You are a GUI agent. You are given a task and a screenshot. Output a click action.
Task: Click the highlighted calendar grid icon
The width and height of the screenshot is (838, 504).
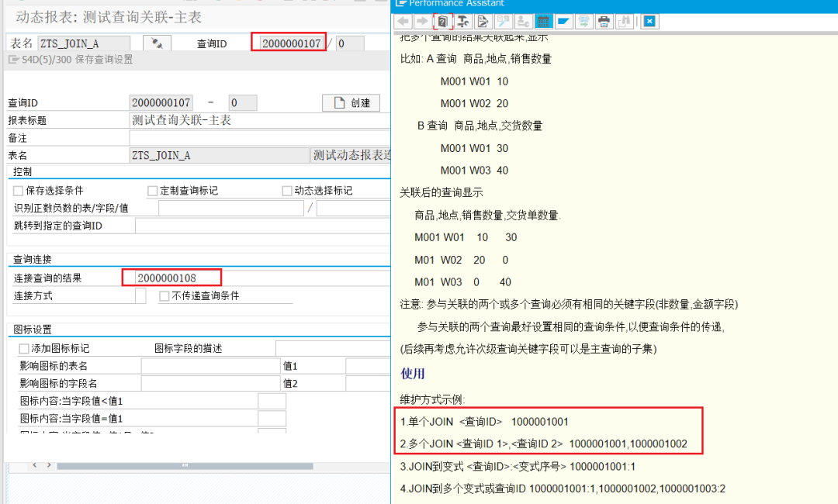coord(543,22)
